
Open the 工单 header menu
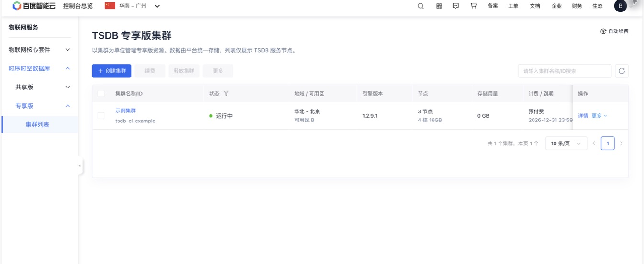pyautogui.click(x=513, y=6)
